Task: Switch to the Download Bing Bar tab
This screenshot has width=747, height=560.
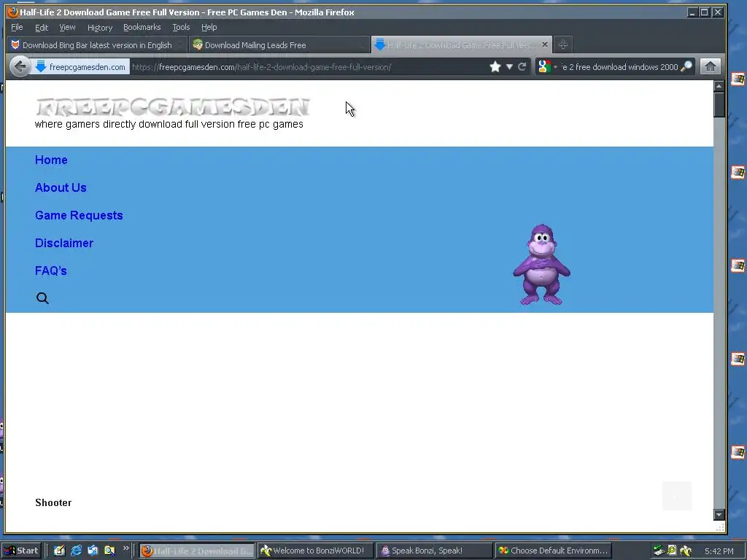Action: pos(97,44)
